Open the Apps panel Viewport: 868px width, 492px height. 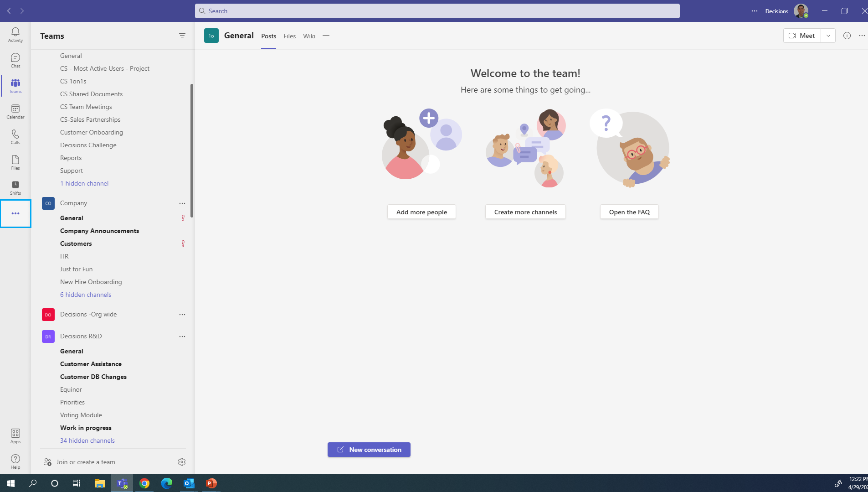[15, 435]
